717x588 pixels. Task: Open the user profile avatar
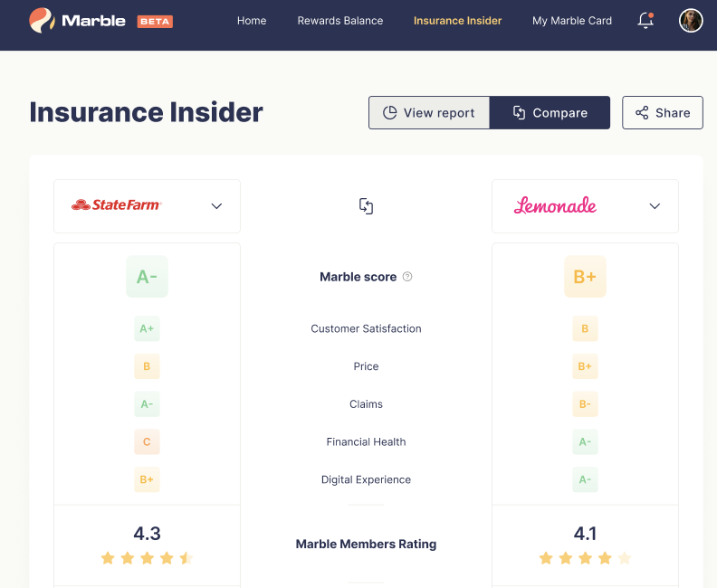click(x=691, y=21)
